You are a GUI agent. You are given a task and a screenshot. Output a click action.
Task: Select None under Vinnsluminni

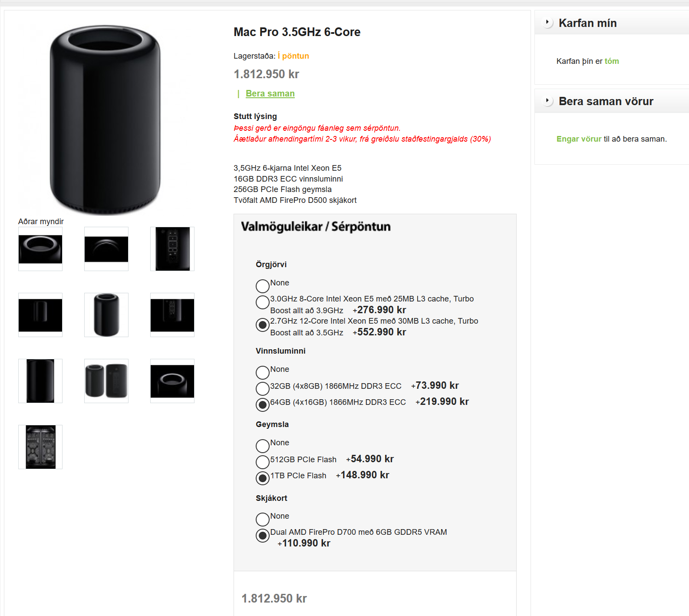[x=263, y=373]
